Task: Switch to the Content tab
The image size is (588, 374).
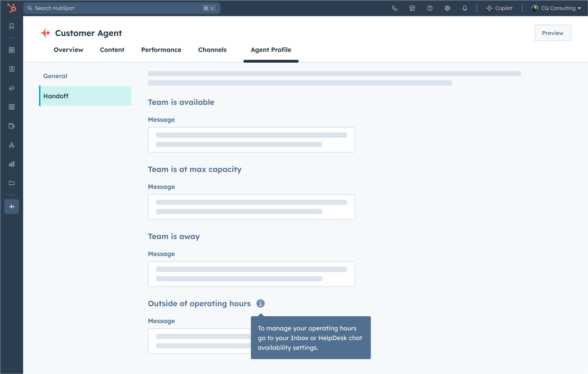Action: [112, 50]
